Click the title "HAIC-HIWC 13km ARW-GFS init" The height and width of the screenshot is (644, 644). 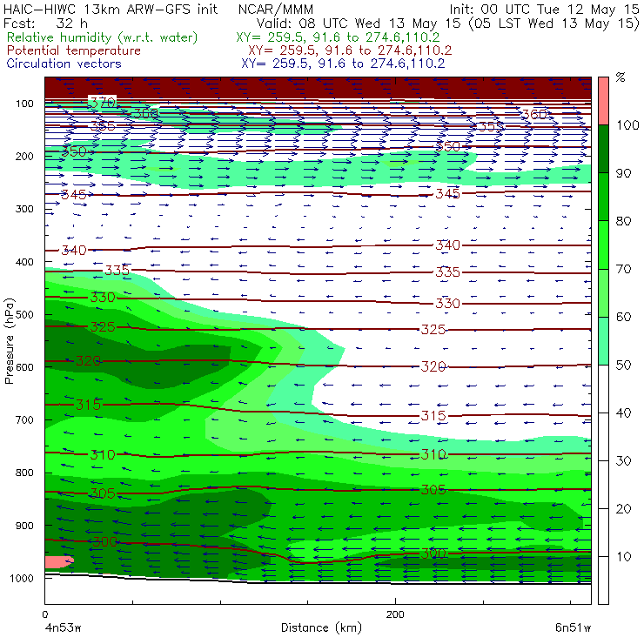(x=111, y=9)
